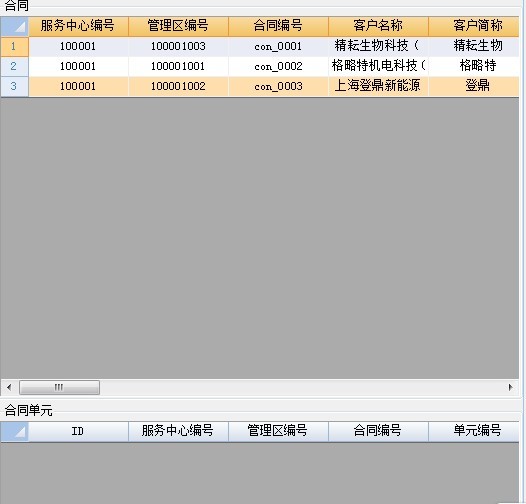Click the select-all corner of 合同单元 grid
Viewport: 526px width, 504px height.
point(14,432)
